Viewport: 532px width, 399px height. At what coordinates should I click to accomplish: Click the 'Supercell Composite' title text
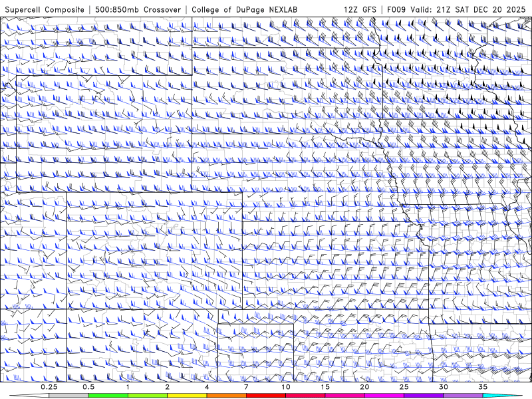point(45,9)
